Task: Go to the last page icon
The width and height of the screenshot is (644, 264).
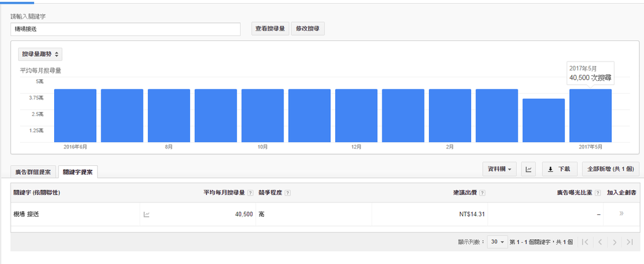Action: 629,242
